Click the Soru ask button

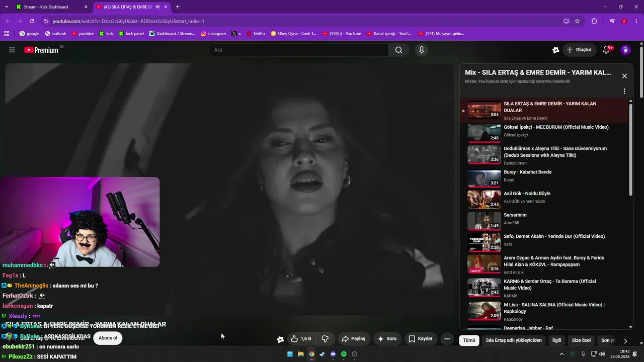click(387, 339)
